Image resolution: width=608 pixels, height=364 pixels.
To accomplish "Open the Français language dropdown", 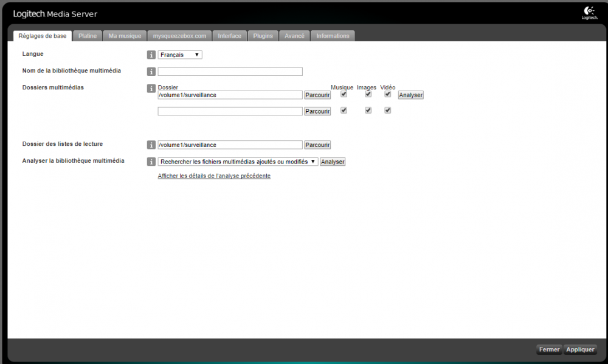I will (180, 55).
